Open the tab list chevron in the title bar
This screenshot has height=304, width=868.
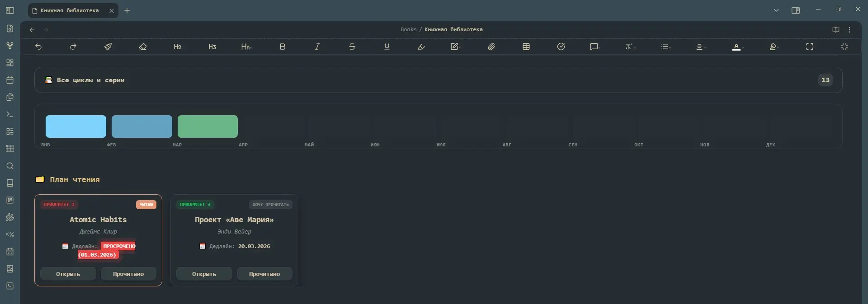pos(776,10)
